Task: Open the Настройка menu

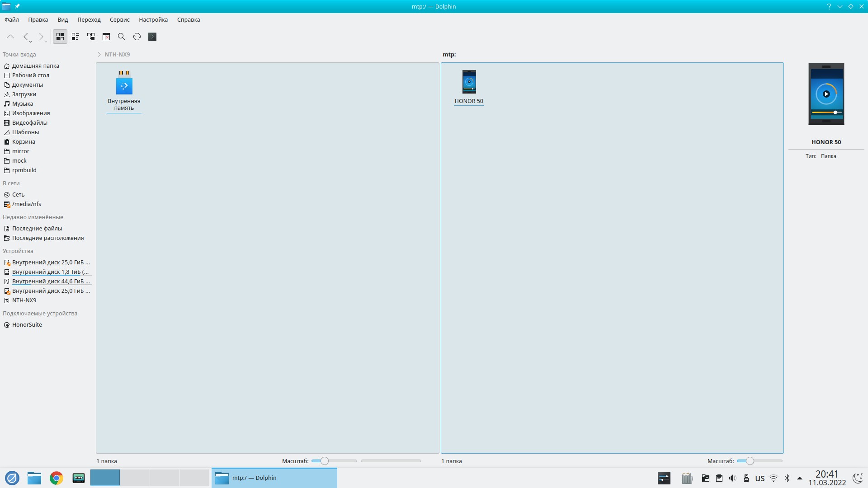Action: [x=153, y=19]
